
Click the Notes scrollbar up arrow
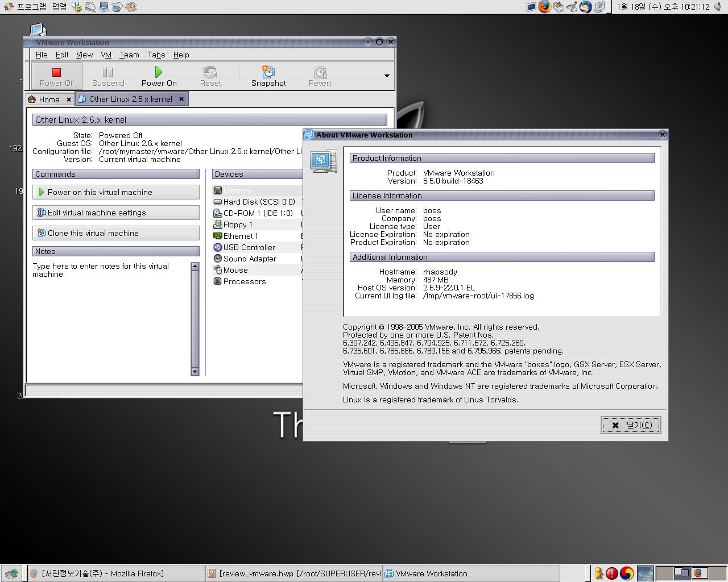pyautogui.click(x=195, y=266)
